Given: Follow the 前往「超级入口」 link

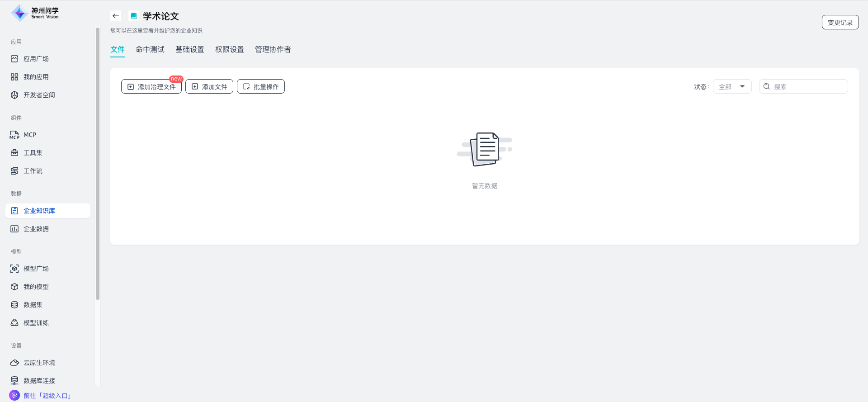Looking at the screenshot, I should pyautogui.click(x=47, y=396).
